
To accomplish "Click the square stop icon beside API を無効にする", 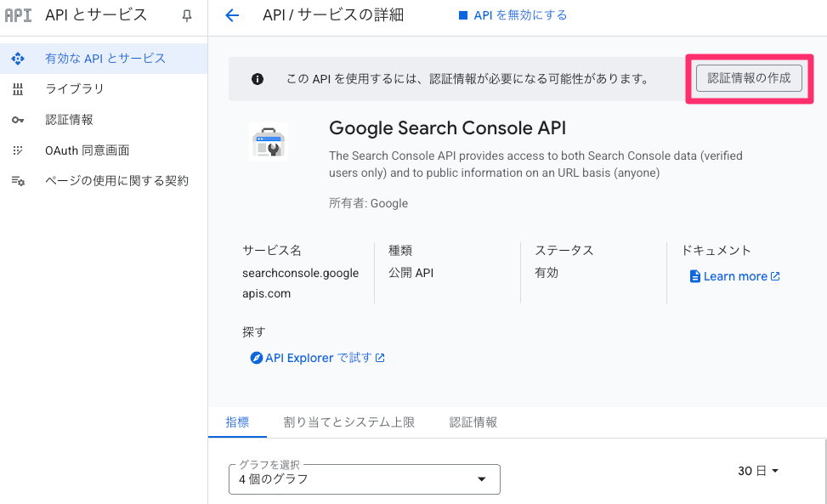I will [x=463, y=15].
